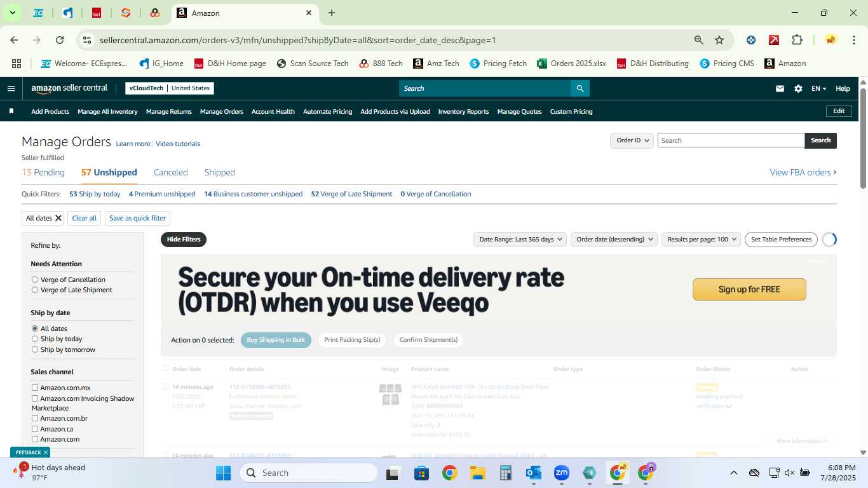Click Set Table Preferences button
This screenshot has width=868, height=488.
click(x=781, y=240)
